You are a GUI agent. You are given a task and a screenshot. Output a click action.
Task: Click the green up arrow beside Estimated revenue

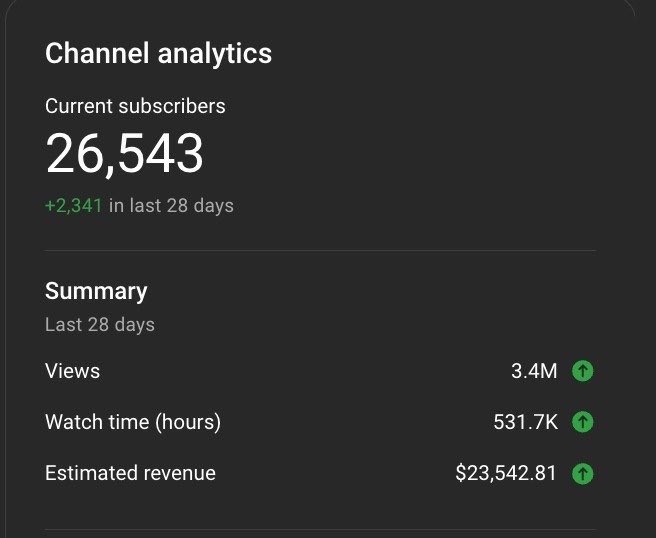[x=582, y=474]
